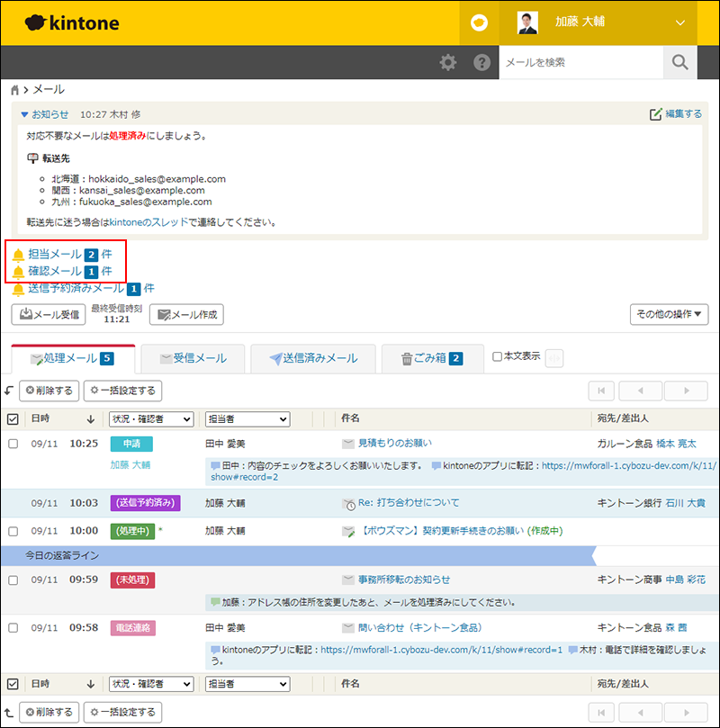Click the メール受信 button
Screen dimensions: 720x728
pyautogui.click(x=49, y=314)
